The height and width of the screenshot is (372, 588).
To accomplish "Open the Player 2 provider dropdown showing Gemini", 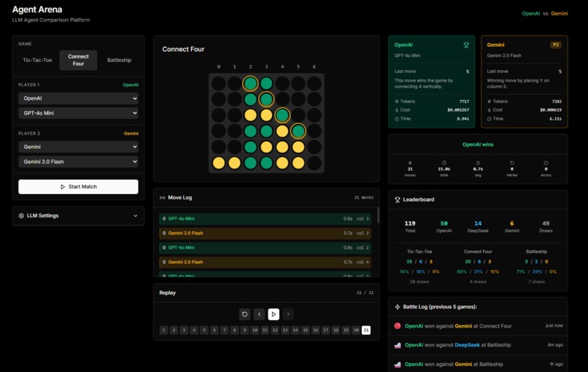I will 78,147.
